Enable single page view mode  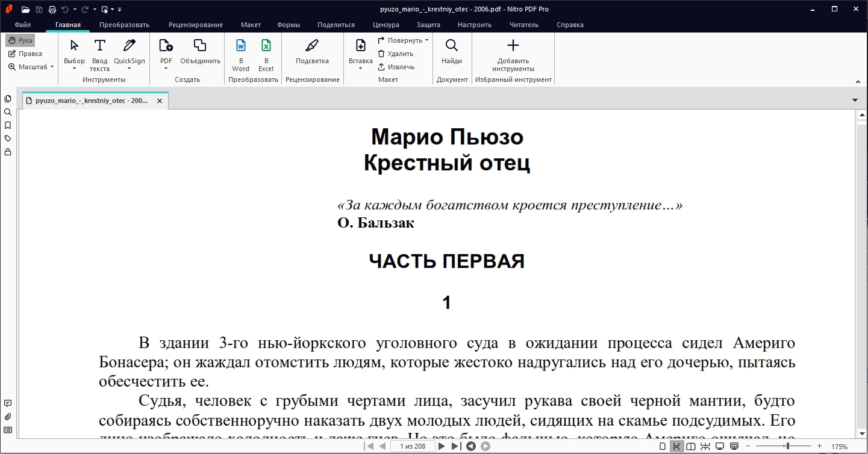click(663, 446)
